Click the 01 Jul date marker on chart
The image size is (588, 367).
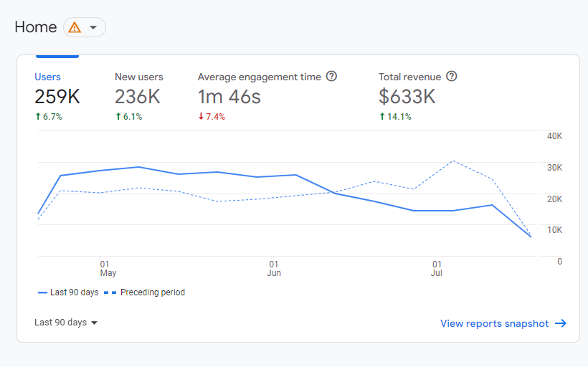[x=437, y=268]
